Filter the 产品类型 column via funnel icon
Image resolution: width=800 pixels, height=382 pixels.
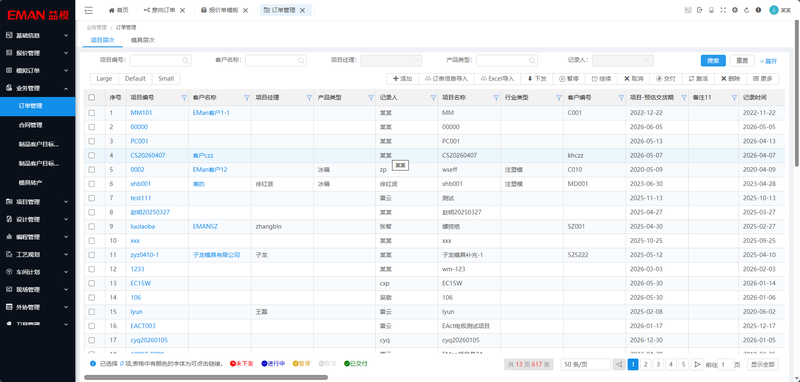[371, 97]
